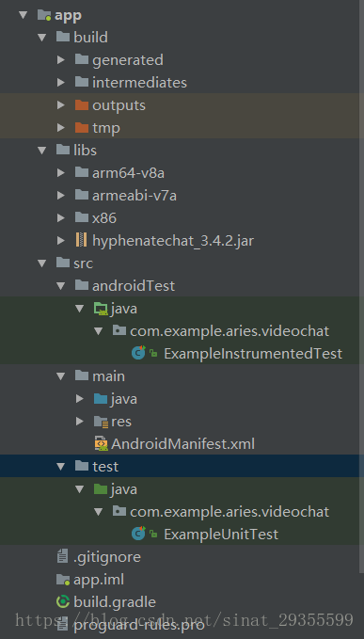Open the build.gradle file
This screenshot has height=639, width=364.
tap(115, 602)
